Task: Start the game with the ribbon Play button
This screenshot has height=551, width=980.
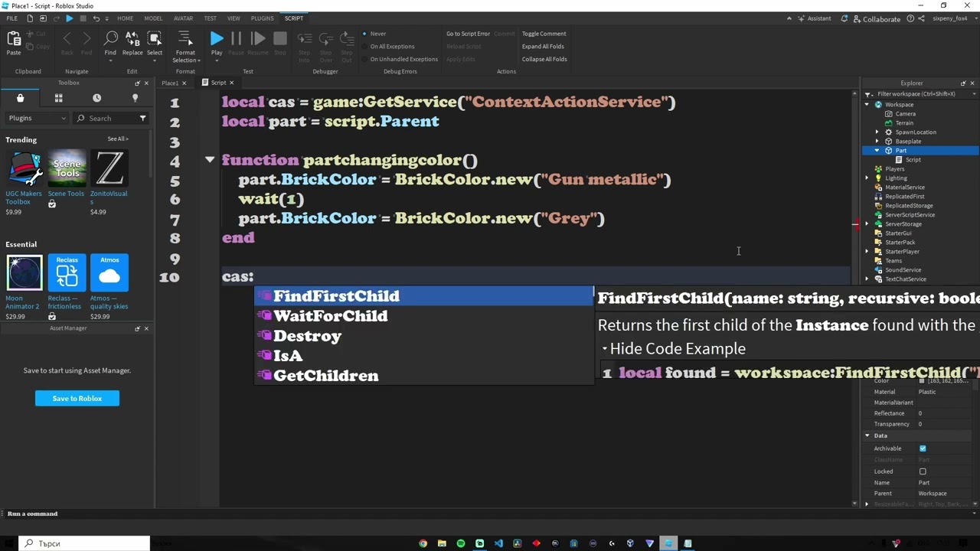Action: (217, 39)
